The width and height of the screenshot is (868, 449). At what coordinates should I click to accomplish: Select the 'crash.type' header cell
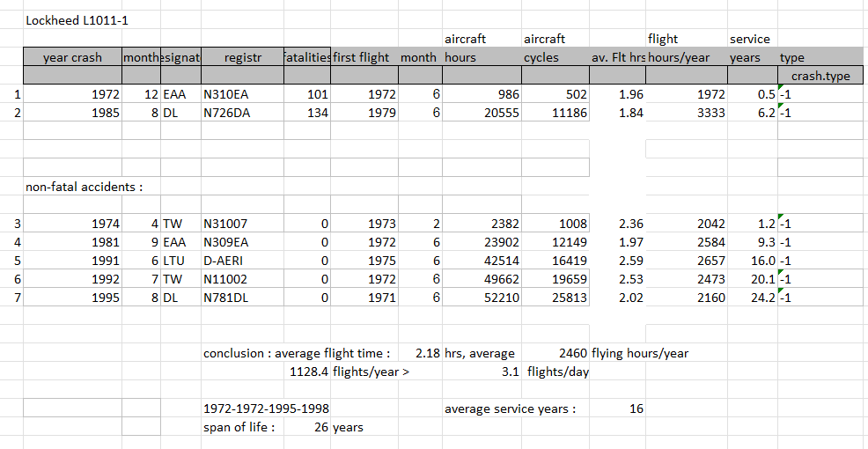(x=820, y=76)
